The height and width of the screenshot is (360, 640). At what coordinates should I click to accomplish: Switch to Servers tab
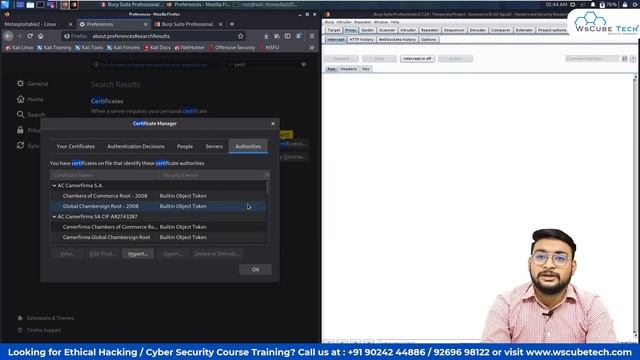[x=214, y=146]
